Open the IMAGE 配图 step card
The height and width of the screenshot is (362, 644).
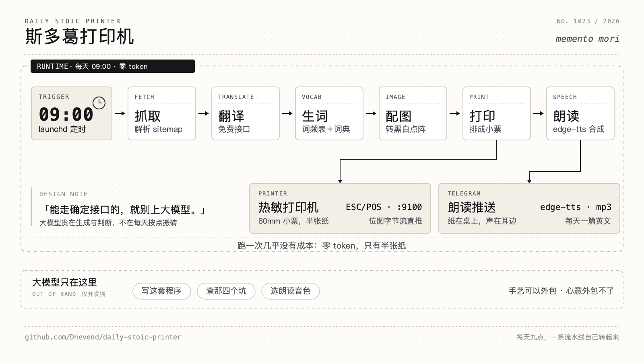[413, 113]
